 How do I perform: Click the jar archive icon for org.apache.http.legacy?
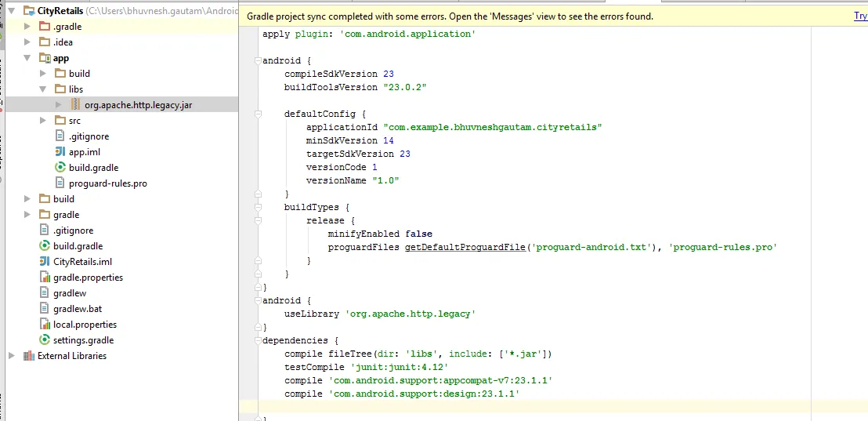pos(76,105)
